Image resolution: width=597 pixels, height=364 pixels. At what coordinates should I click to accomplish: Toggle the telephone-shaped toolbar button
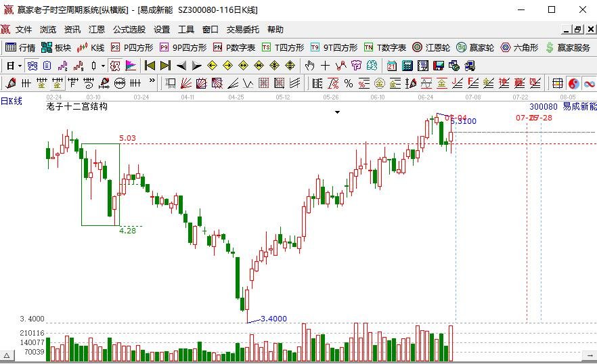point(32,66)
